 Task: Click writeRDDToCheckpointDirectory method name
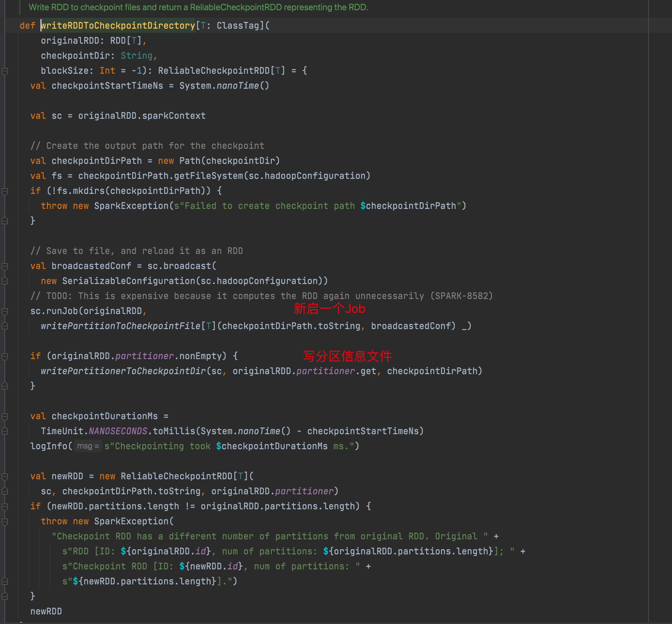[x=118, y=26]
